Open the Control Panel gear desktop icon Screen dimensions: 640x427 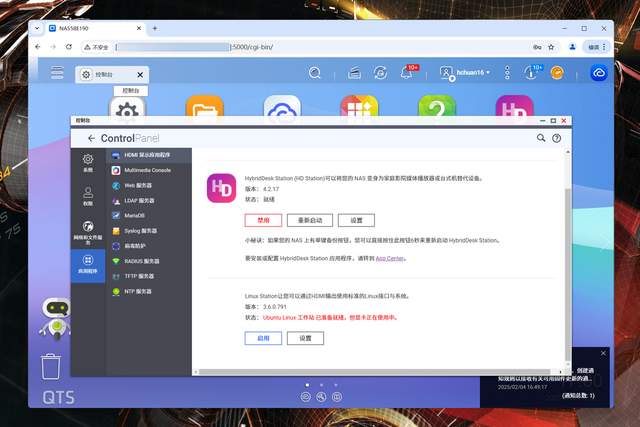127,109
